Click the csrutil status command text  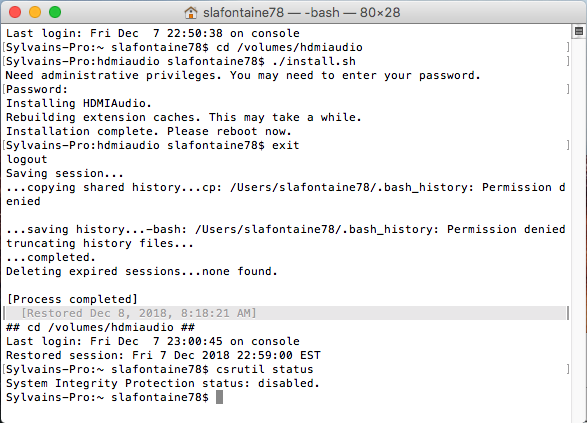265,369
